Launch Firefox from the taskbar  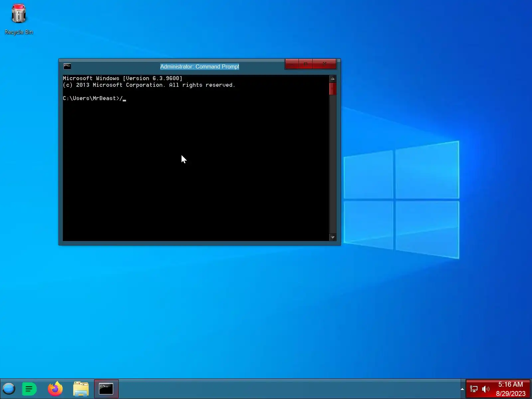(55, 389)
